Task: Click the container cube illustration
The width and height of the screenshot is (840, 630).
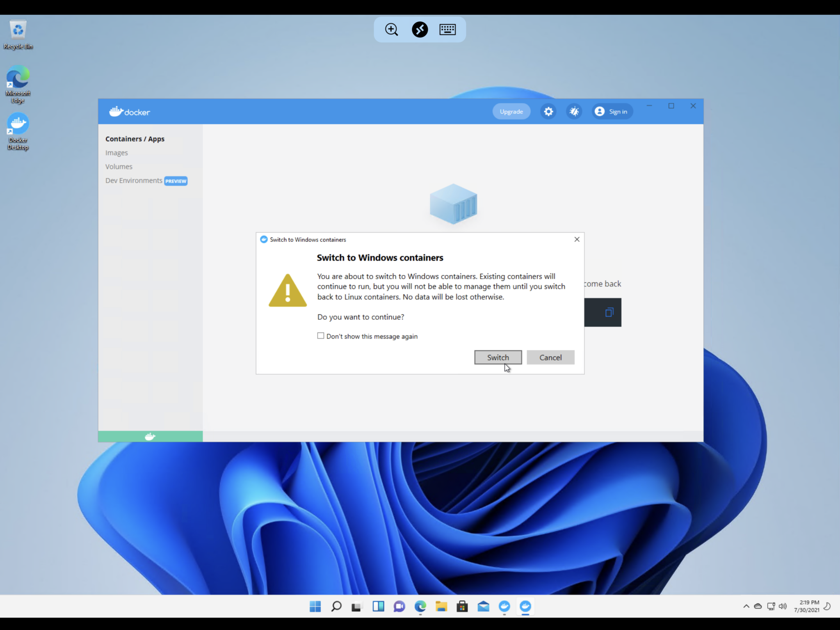Action: click(x=453, y=204)
